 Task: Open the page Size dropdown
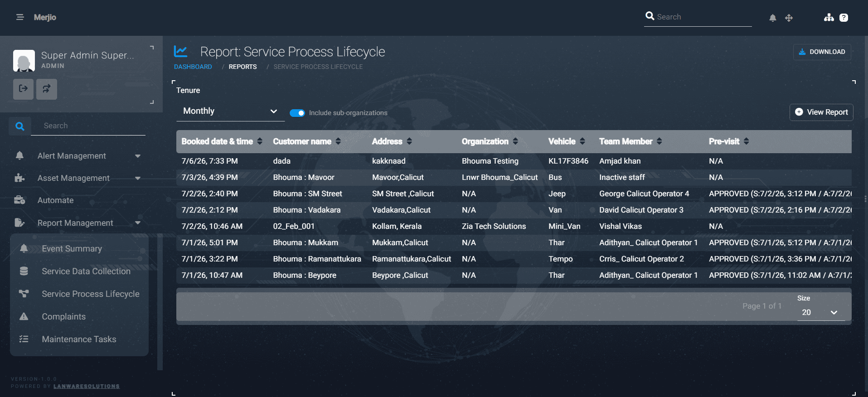click(x=821, y=312)
